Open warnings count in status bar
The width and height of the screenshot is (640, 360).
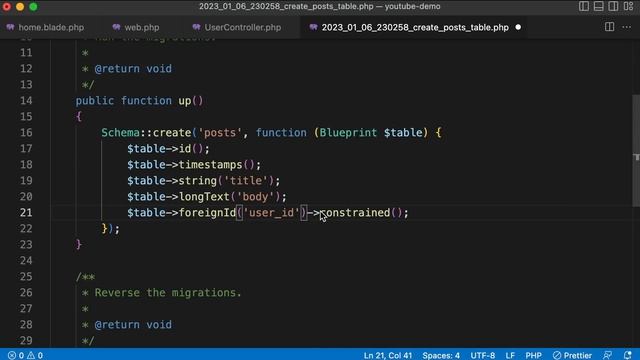click(35, 355)
